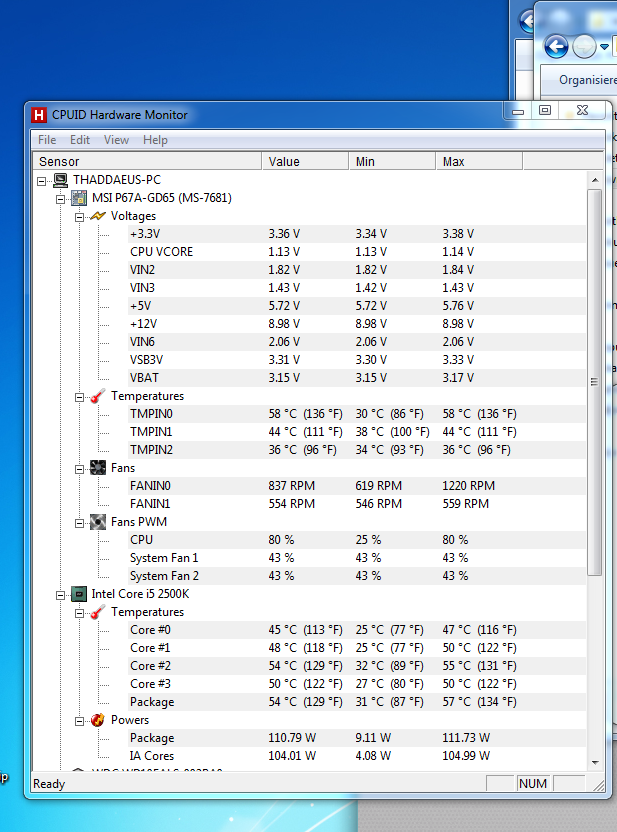Screen dimensions: 617x832
Task: Click Organisieren in the Explorer window
Action: 588,80
